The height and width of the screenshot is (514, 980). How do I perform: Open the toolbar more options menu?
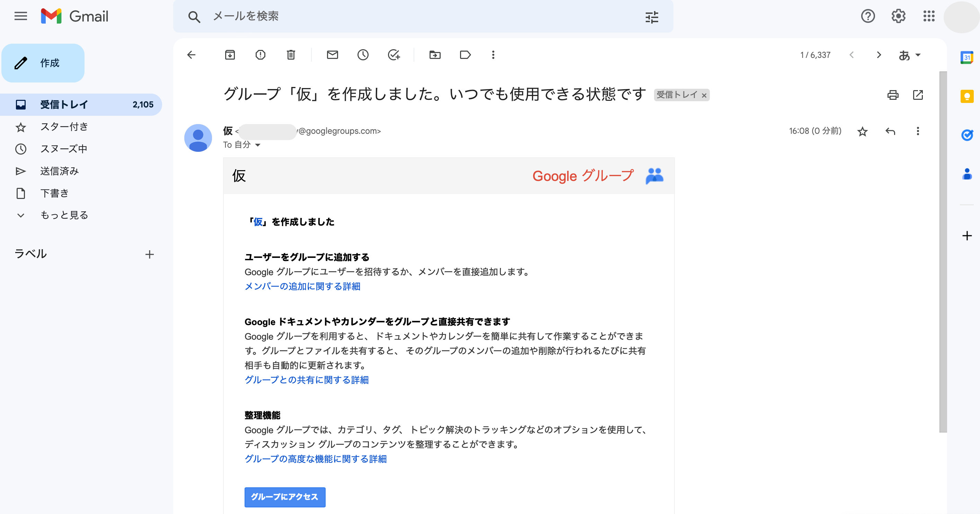(493, 55)
